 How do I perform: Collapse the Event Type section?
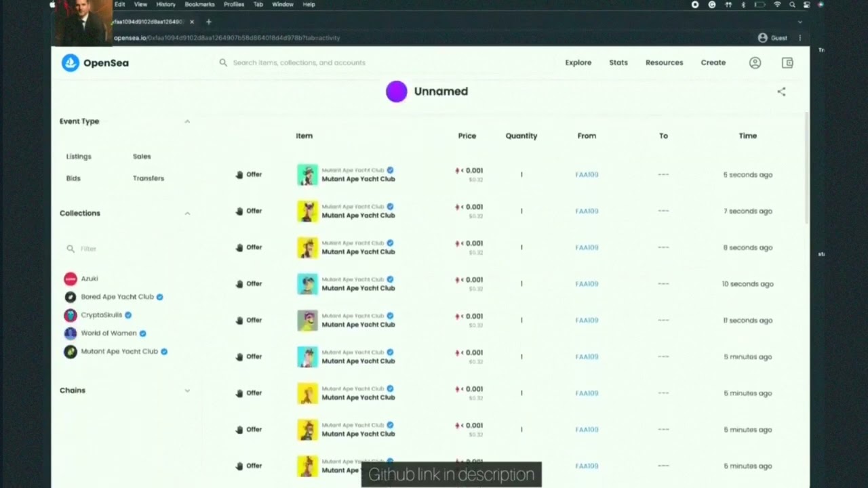pos(187,121)
